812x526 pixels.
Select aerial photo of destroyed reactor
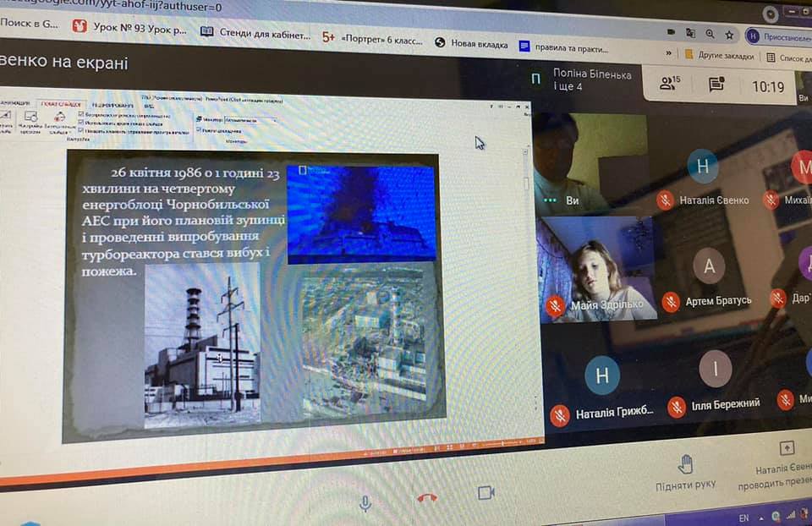(x=364, y=340)
